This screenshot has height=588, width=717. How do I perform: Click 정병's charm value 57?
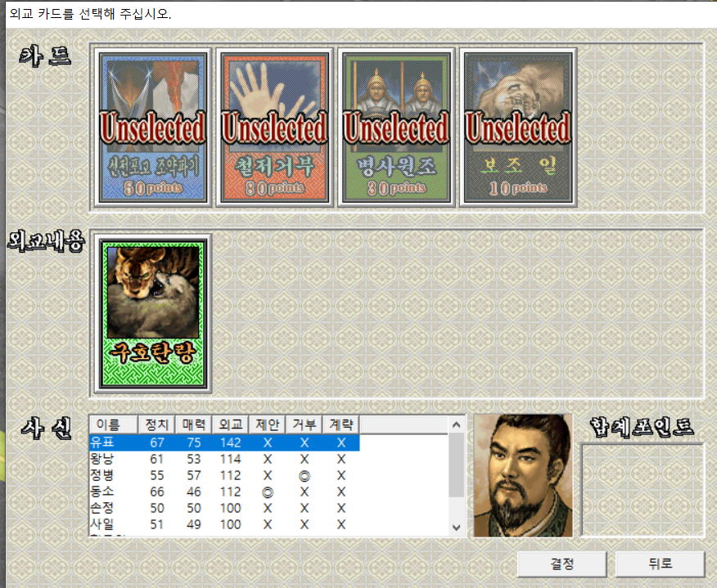point(194,476)
